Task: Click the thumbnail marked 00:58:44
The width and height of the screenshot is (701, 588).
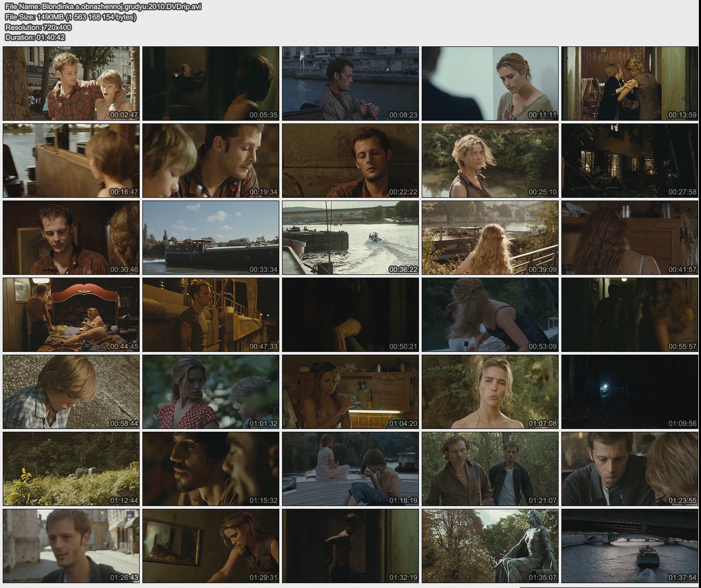Action: point(71,392)
